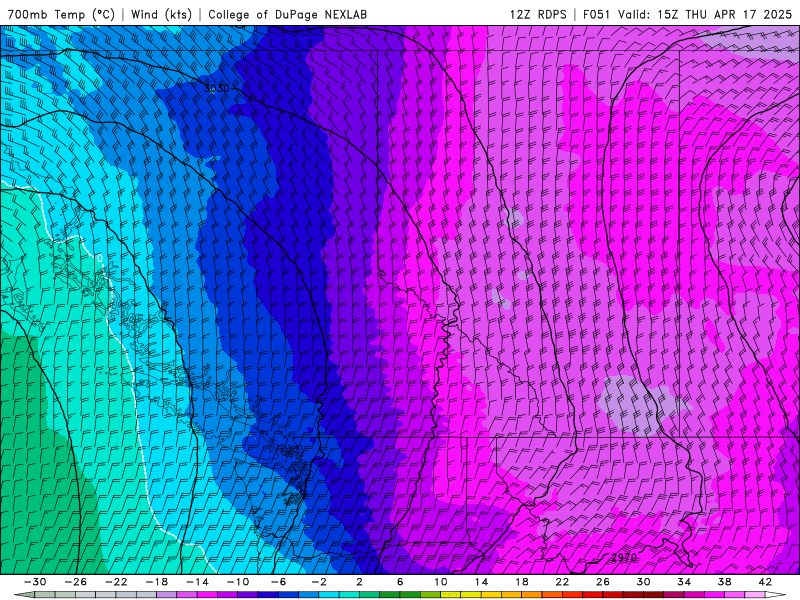Click the dotted yellow colorbar swatch
800x600 pixels.
(x=451, y=595)
